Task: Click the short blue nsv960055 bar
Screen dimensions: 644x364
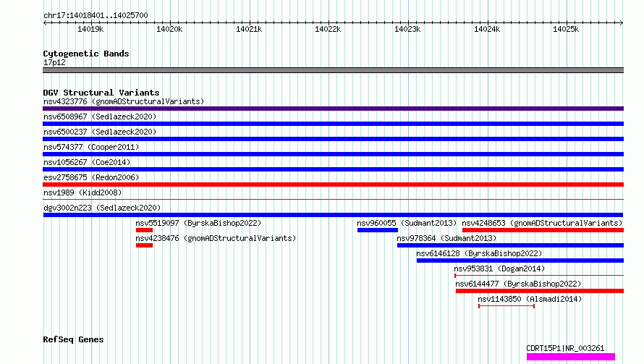Action: (378, 230)
